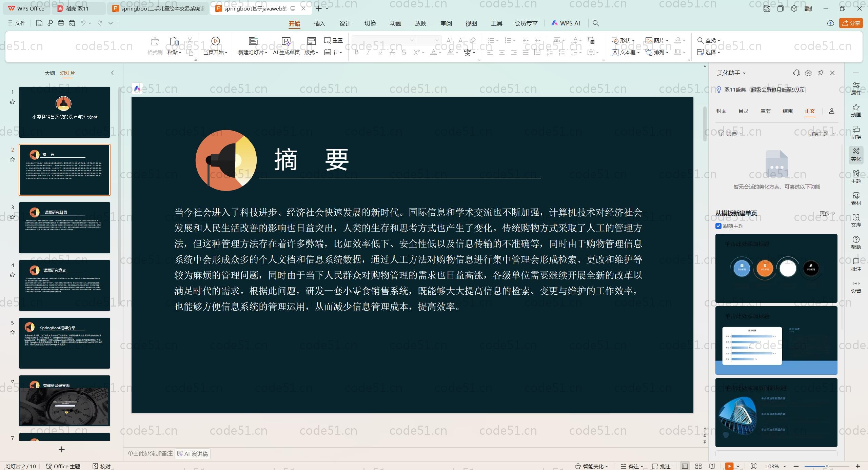Select the 美化 icon in right sidebar
This screenshot has width=868, height=470.
click(856, 154)
